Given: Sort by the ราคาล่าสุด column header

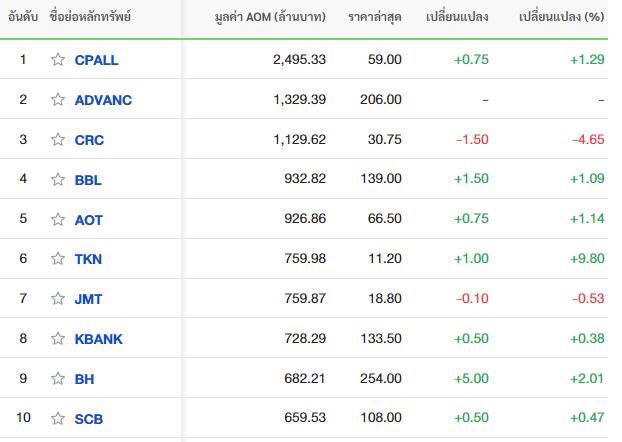Looking at the screenshot, I should point(375,17).
